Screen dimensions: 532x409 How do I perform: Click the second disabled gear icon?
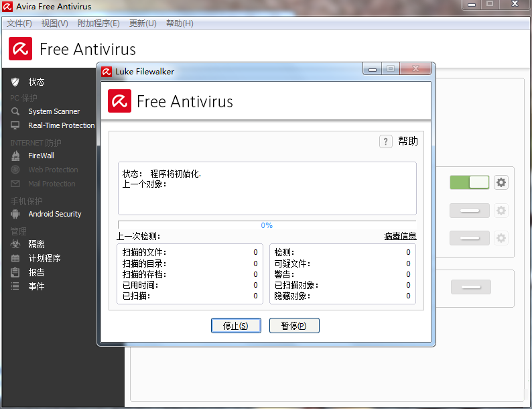tap(501, 211)
